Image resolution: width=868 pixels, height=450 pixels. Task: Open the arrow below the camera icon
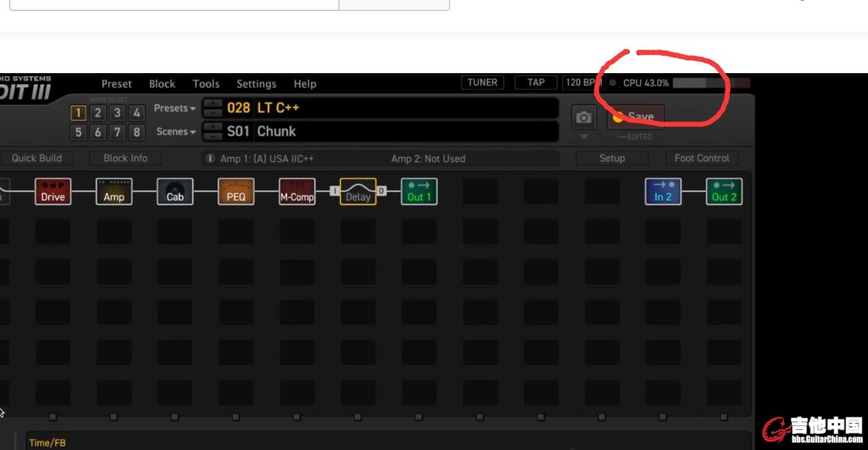(584, 137)
